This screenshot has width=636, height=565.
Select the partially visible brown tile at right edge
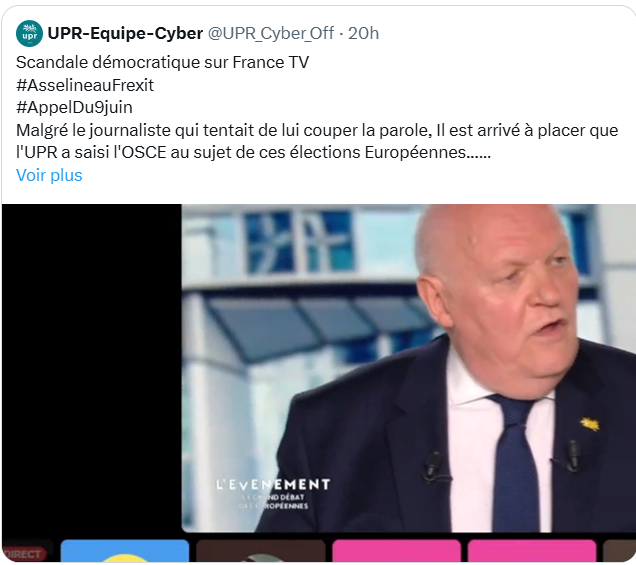point(619,551)
